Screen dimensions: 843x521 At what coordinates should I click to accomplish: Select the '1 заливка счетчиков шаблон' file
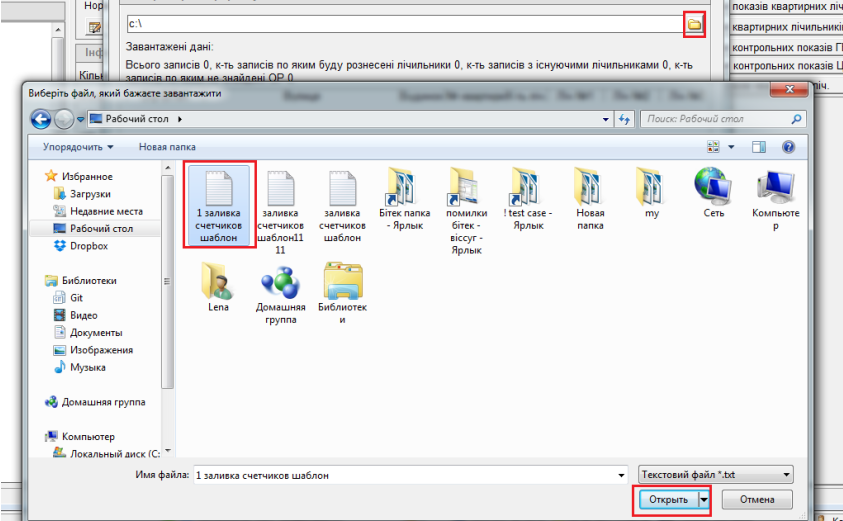[x=219, y=205]
